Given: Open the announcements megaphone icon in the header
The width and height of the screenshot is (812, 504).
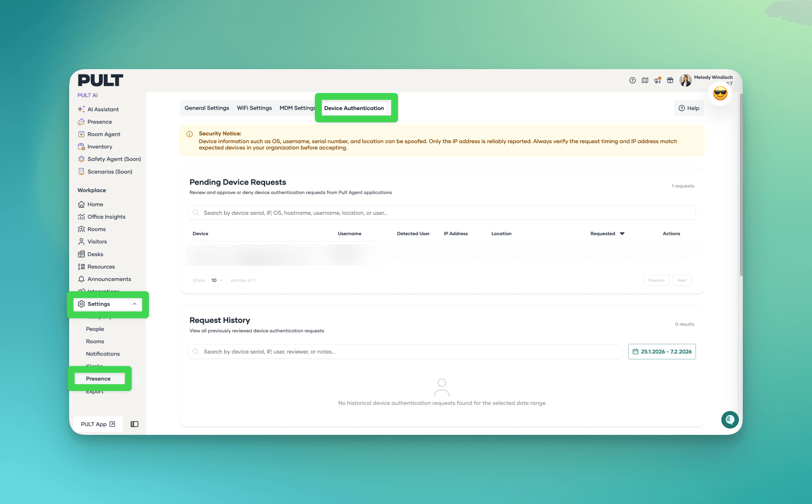Looking at the screenshot, I should [657, 80].
